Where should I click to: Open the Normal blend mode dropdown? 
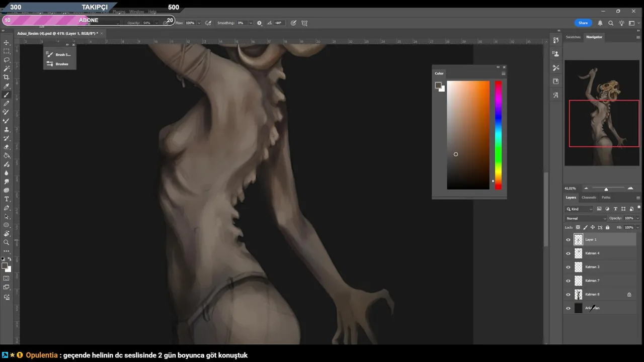(x=586, y=218)
